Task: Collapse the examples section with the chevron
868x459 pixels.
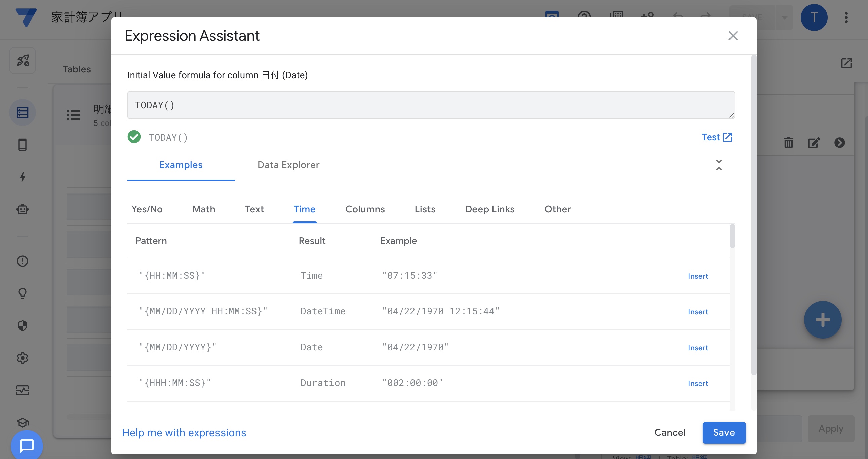Action: (x=719, y=165)
